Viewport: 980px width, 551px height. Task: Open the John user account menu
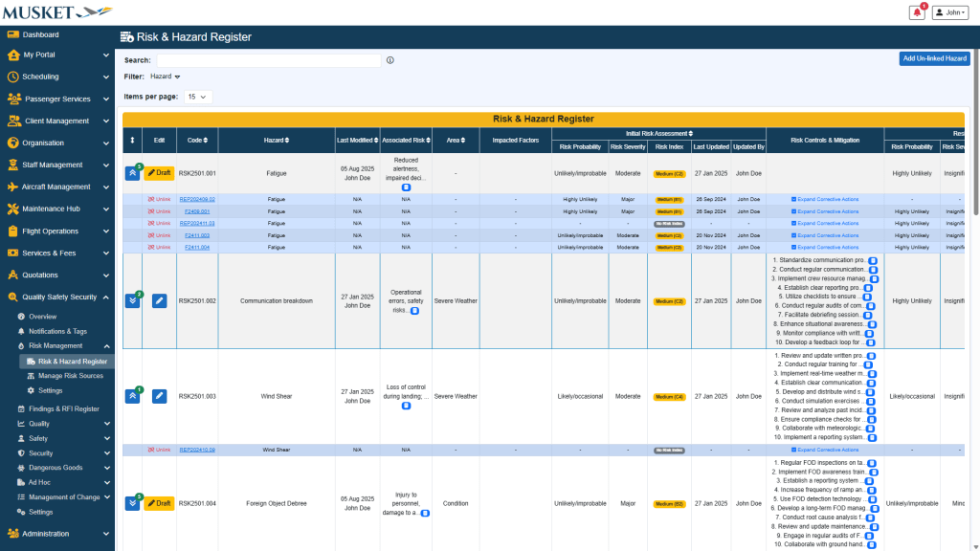(950, 12)
